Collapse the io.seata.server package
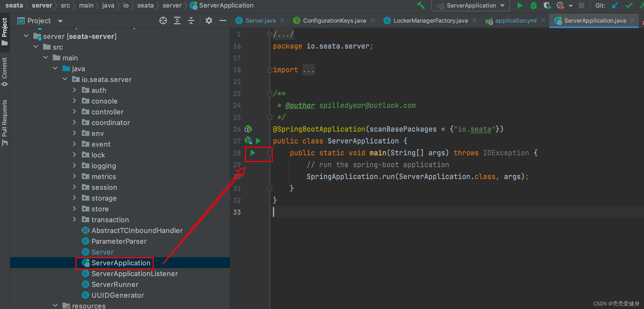The image size is (644, 309). tap(65, 79)
